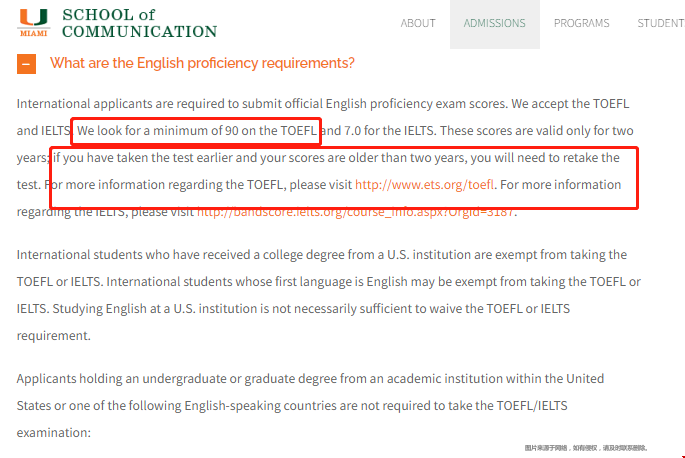The width and height of the screenshot is (685, 458).
Task: Click the English proficiency requirements question heading
Action: (202, 64)
